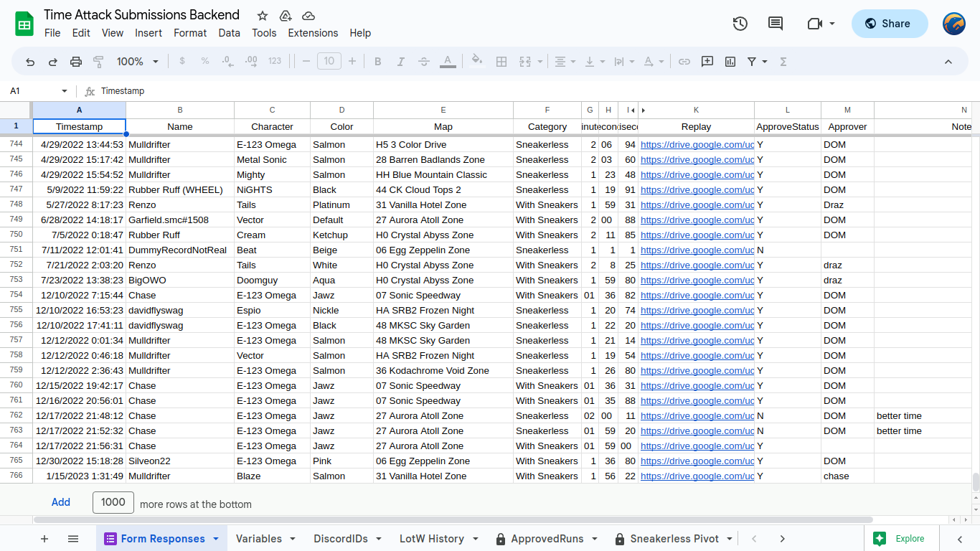
Task: Toggle italic text formatting
Action: [401, 62]
